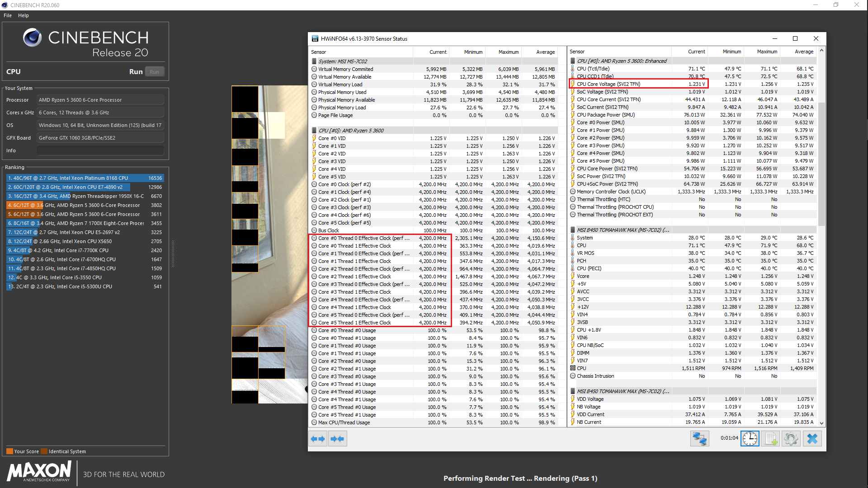Click the Cinebench sphere logo
The image size is (868, 488).
click(33, 38)
